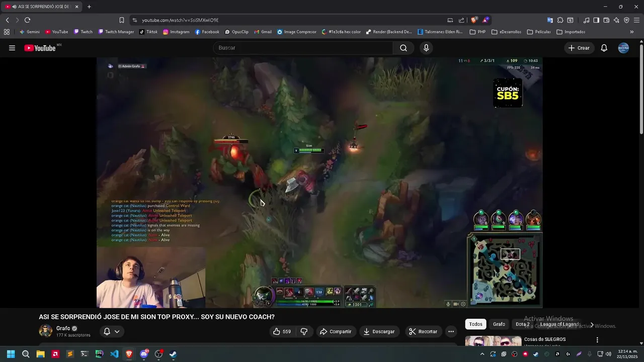Go to the YouTube home logo

tap(40, 48)
